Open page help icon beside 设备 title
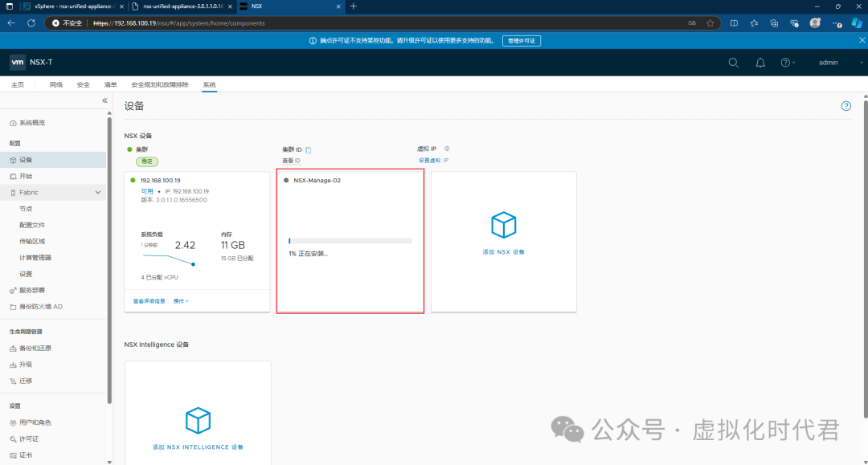The image size is (868, 465). click(845, 106)
